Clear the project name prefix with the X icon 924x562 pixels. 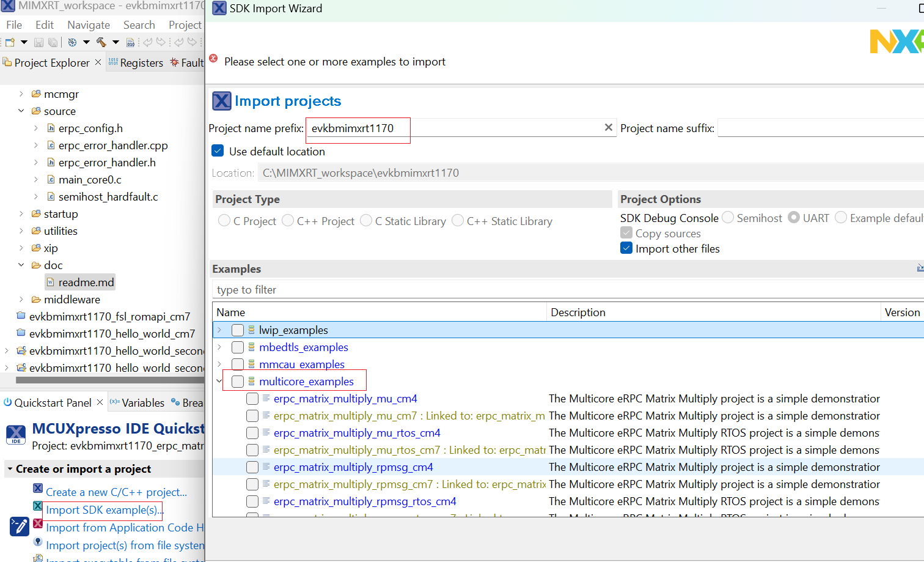(x=609, y=127)
